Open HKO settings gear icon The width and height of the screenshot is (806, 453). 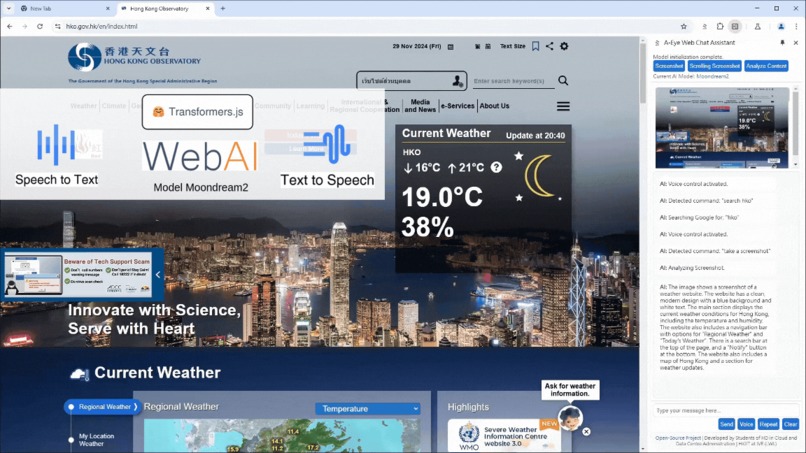pyautogui.click(x=564, y=46)
